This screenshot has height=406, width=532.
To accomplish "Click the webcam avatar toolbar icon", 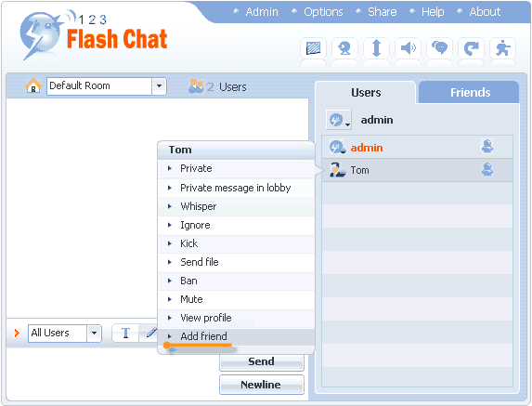I will (x=344, y=48).
